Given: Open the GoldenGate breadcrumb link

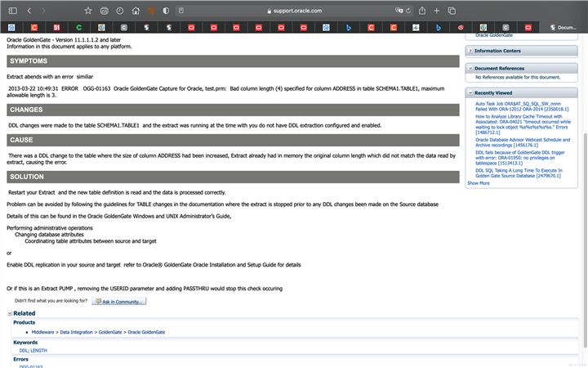Looking at the screenshot, I should (x=110, y=332).
